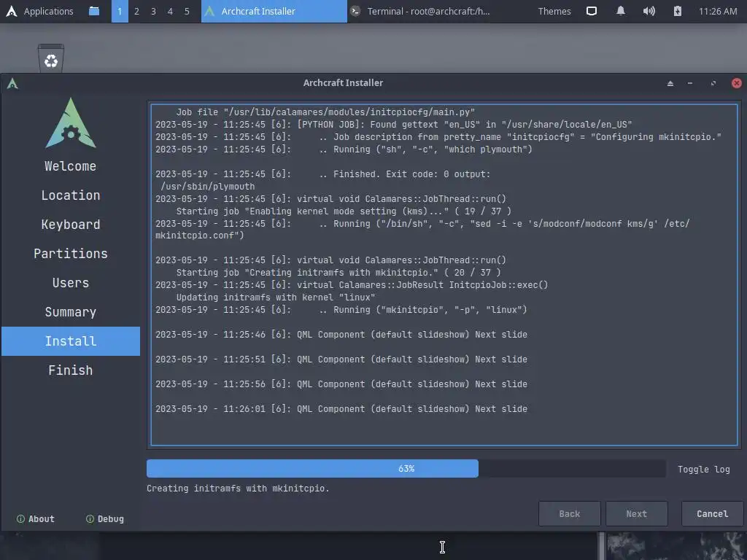Select the Welcome step in sidebar
Viewport: 747px width, 560px height.
click(x=71, y=166)
